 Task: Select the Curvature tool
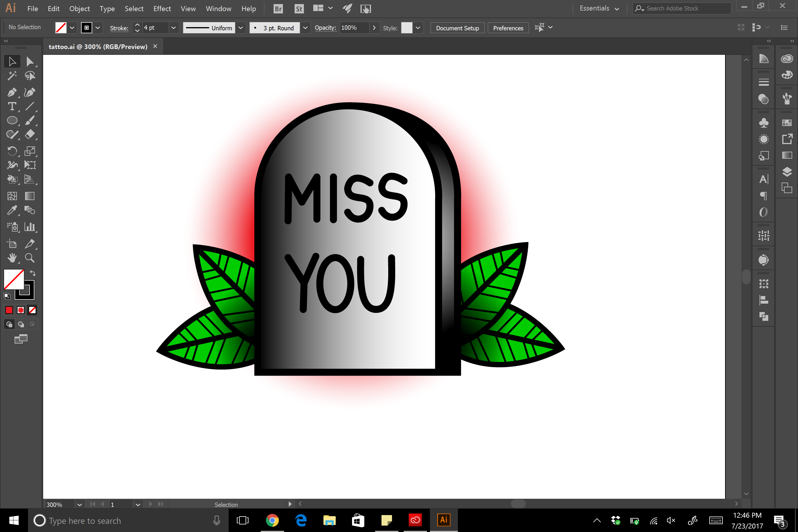[x=30, y=92]
